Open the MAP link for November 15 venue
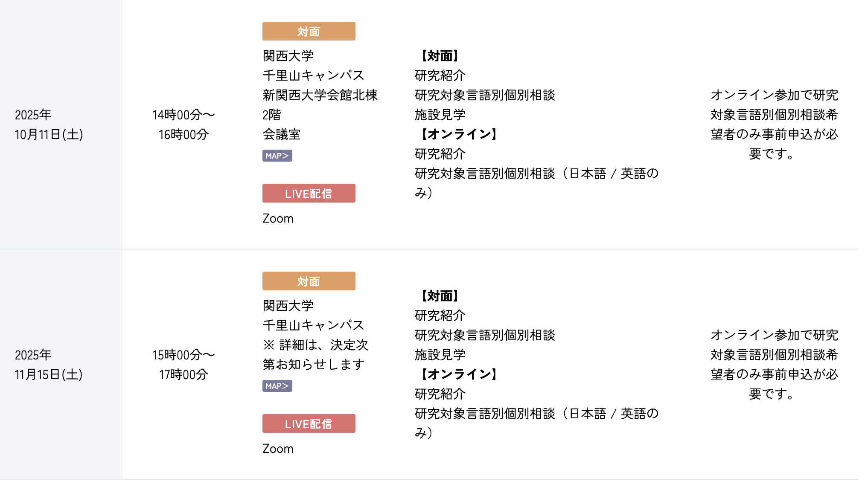Viewport: 868px width, 481px height. tap(277, 386)
